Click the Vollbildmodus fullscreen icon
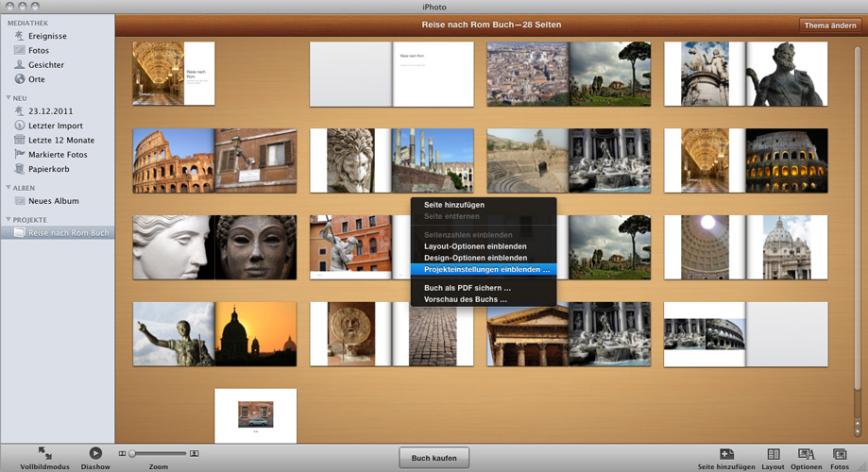This screenshot has height=472, width=868. tap(45, 453)
